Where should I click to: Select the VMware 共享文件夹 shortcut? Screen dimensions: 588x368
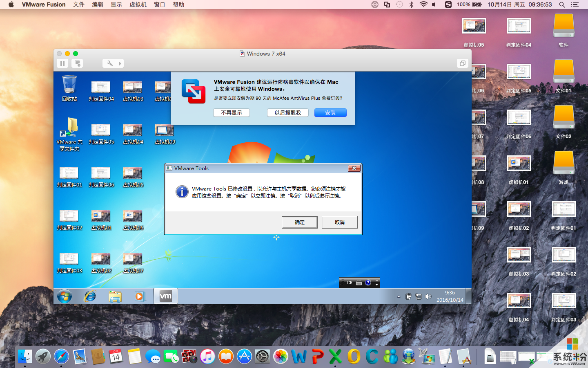69,134
